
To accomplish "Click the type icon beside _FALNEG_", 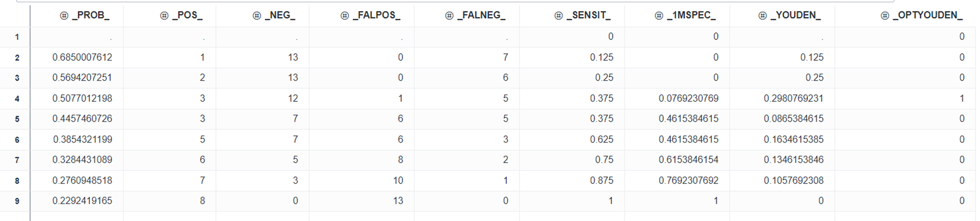I will pos(449,15).
